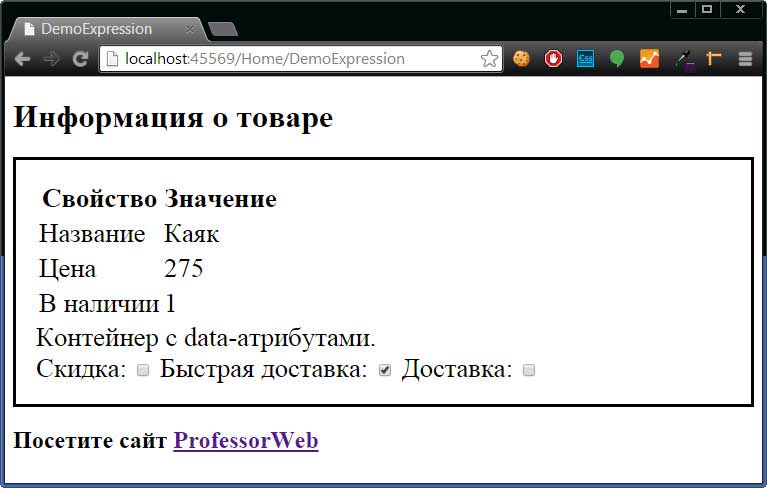Open a new browser tab
This screenshot has height=488, width=767.
pyautogui.click(x=223, y=30)
